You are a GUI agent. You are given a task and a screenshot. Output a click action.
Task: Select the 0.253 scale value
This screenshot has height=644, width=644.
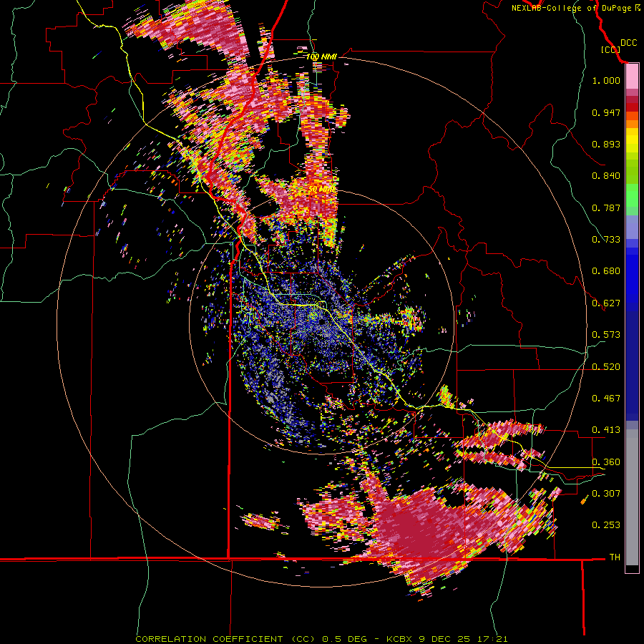pos(606,525)
